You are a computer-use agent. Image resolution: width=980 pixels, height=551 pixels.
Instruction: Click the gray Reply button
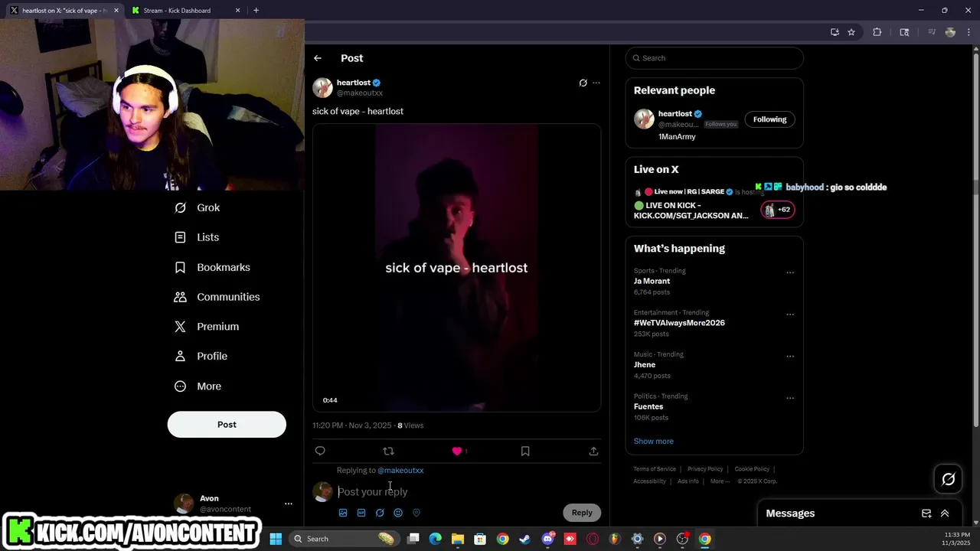point(582,513)
